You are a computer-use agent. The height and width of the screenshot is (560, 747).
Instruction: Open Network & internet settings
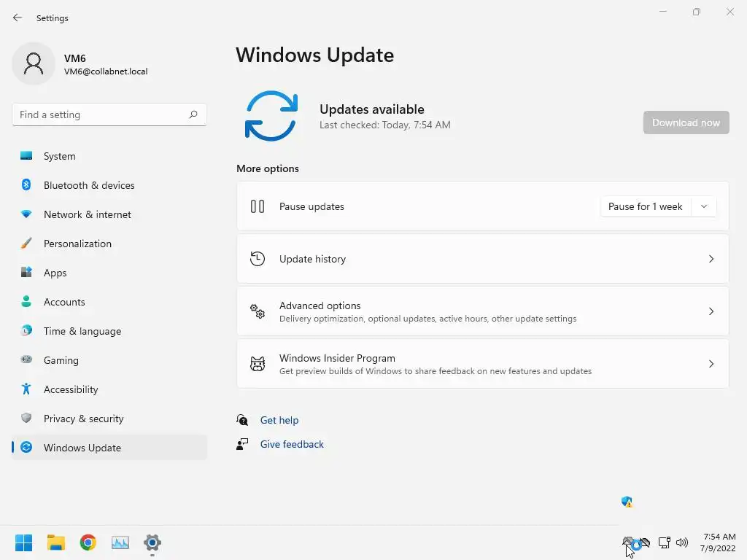point(109,214)
